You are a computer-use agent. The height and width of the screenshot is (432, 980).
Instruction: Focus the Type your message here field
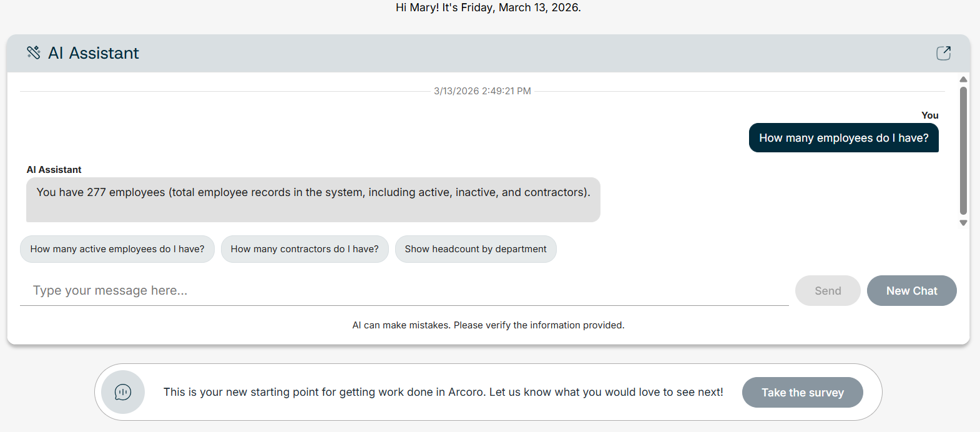coord(404,290)
